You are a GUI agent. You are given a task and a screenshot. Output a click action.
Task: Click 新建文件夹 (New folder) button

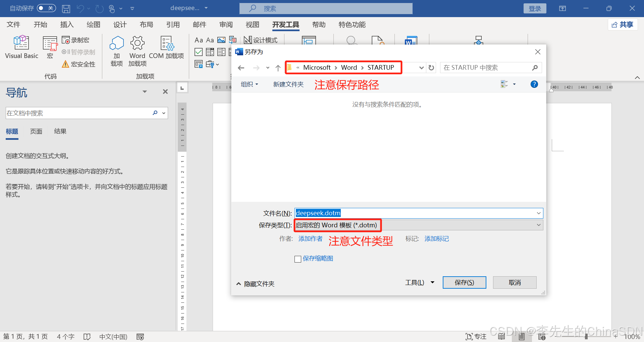(x=288, y=84)
